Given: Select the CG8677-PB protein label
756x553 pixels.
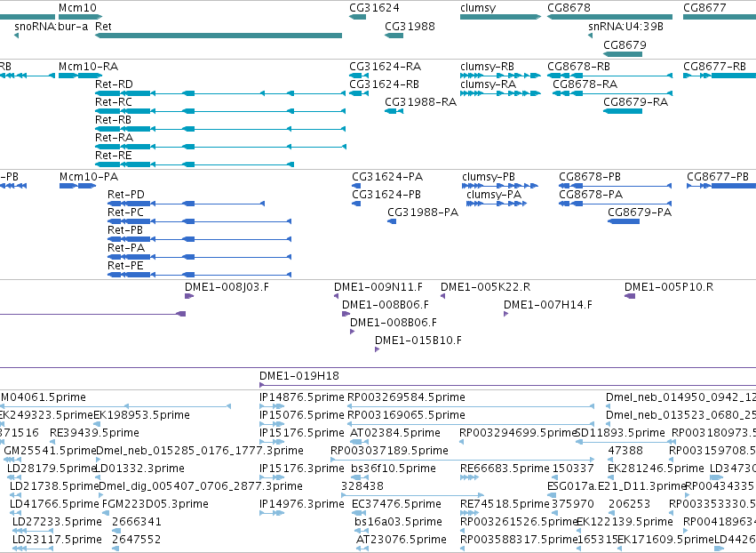Looking at the screenshot, I should 718,177.
